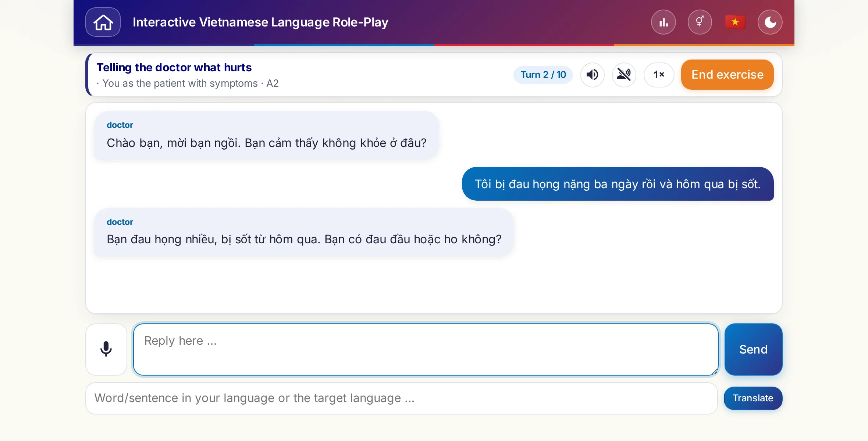Screen dimensions: 868x441
Task: Change language via Vietnam flag icon
Action: 735,22
